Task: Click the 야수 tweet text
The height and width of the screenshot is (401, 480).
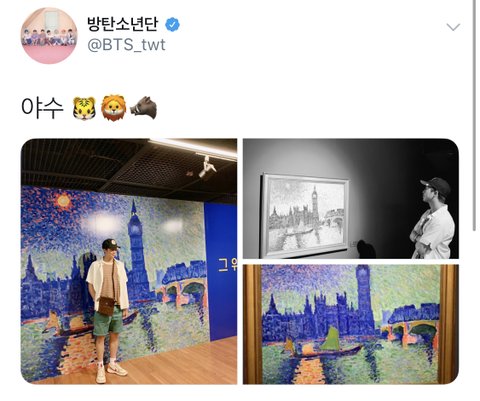Action: click(x=42, y=108)
